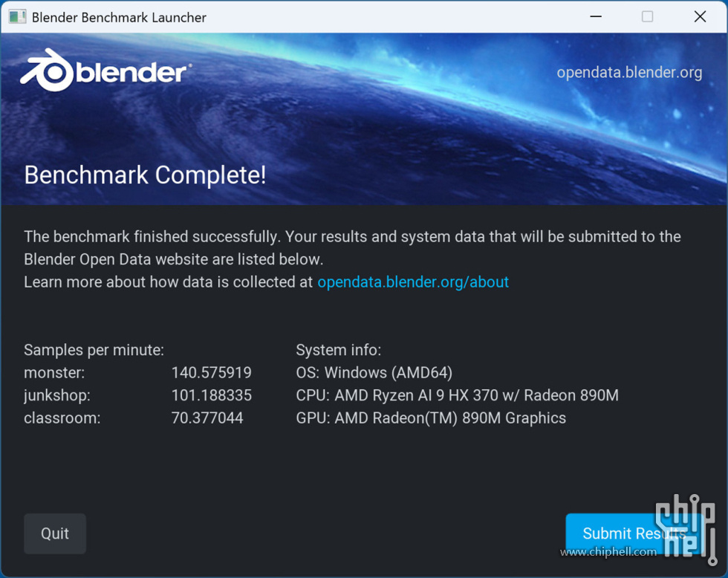Click the launcher app icon in the title bar
Viewport: 728px width, 578px height.
(17, 17)
